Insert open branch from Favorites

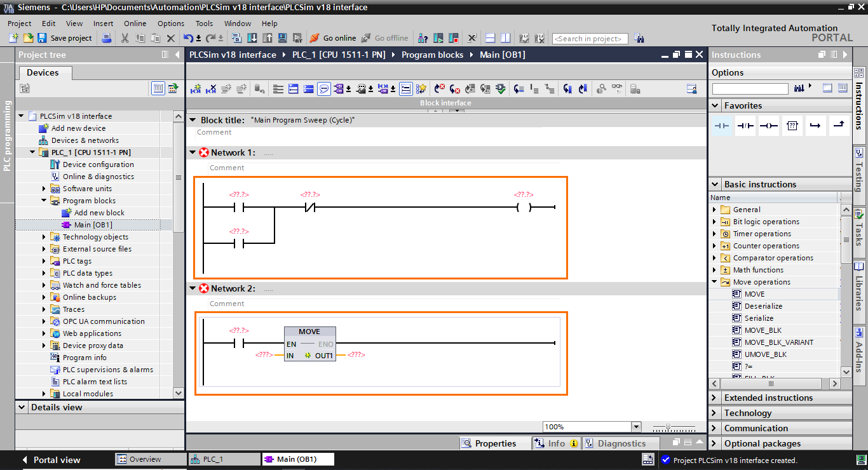(x=815, y=126)
